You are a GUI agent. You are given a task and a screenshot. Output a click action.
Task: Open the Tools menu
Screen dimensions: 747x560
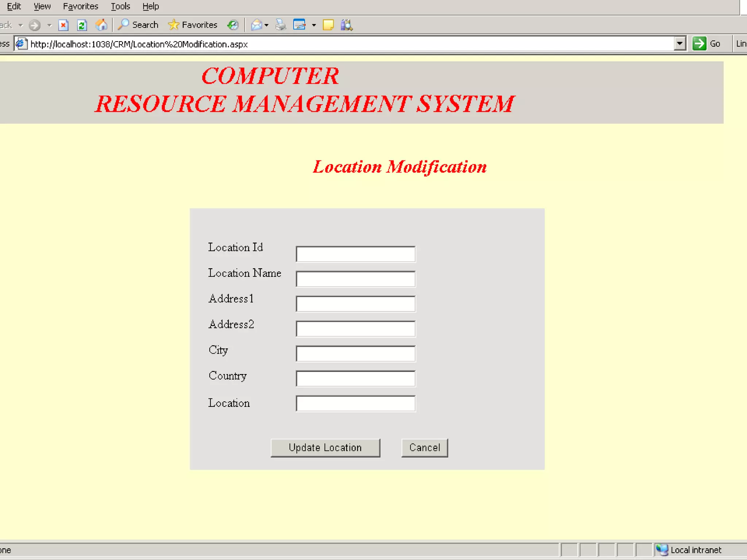click(x=120, y=6)
